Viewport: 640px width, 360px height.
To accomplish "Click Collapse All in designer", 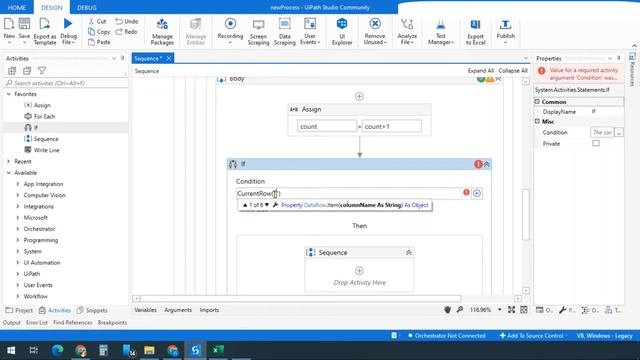I will point(513,71).
